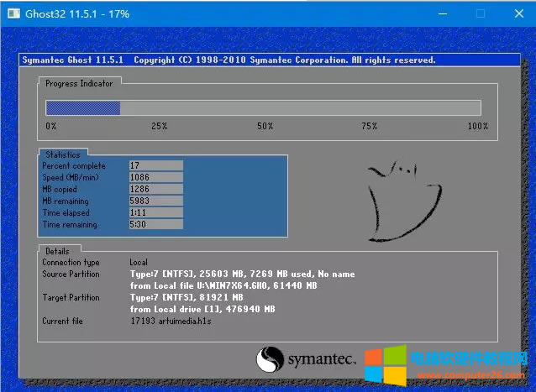Click the 0% progress scale mark

pyautogui.click(x=51, y=126)
